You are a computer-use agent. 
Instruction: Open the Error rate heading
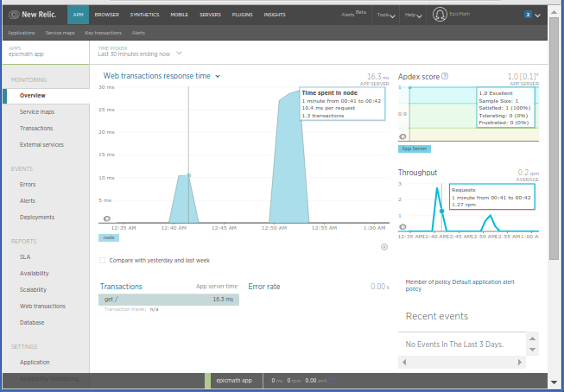(264, 287)
